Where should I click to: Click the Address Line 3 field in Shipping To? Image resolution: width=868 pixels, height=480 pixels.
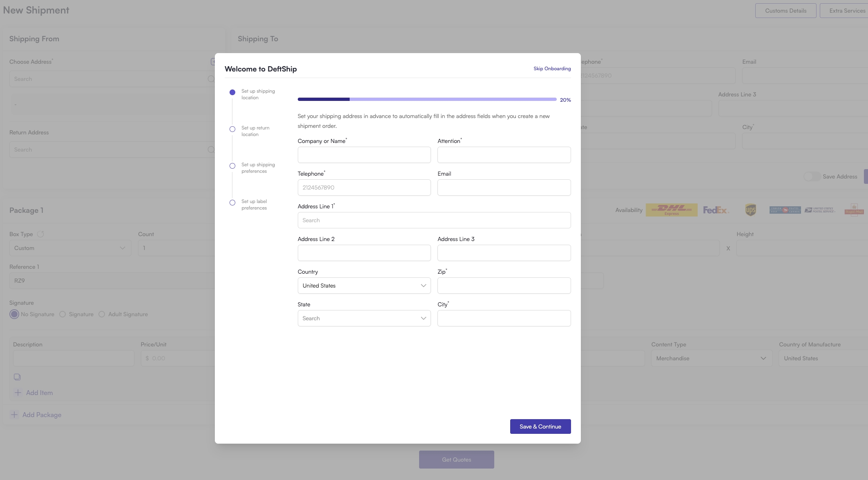point(793,108)
